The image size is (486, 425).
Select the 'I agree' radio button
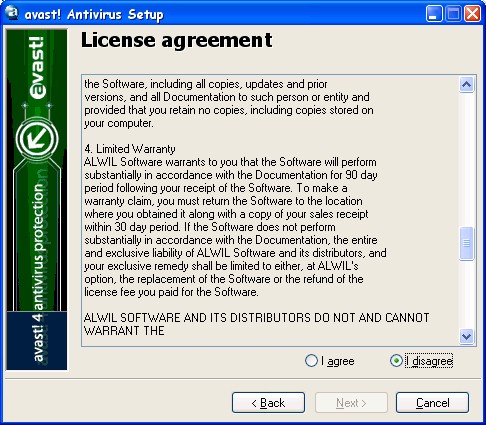point(311,361)
